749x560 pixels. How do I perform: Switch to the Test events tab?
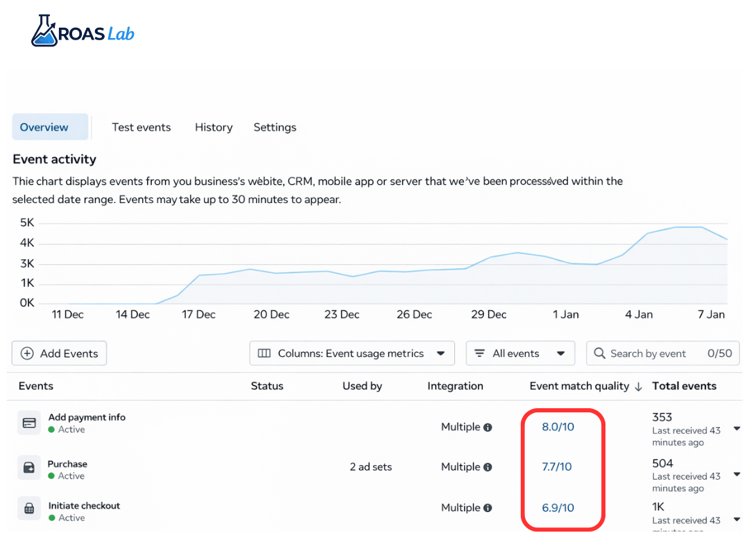pos(141,127)
